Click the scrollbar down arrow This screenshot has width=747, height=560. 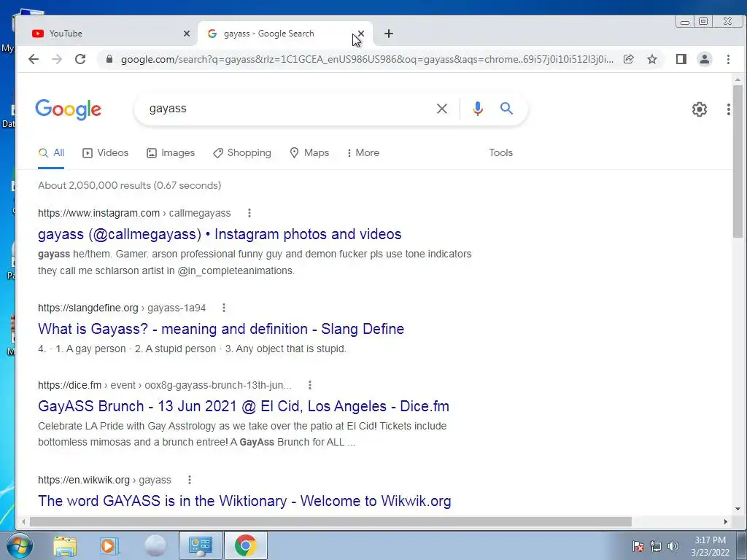738,508
